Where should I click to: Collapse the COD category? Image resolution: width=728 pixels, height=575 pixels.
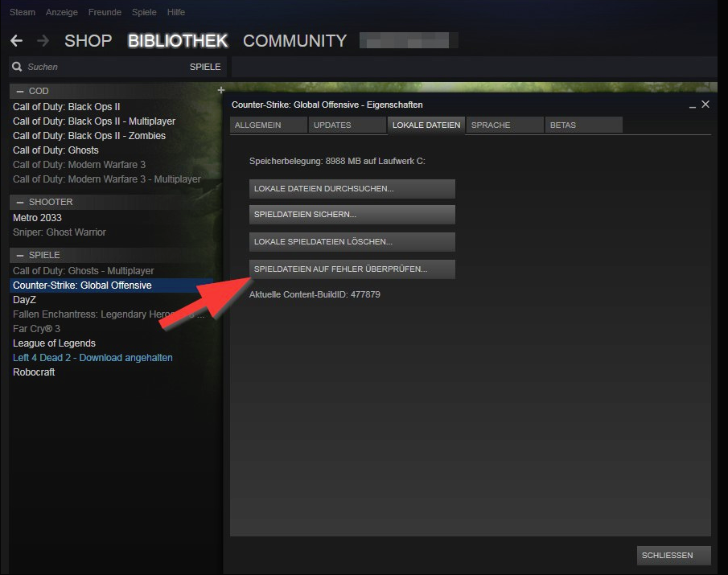pos(20,91)
